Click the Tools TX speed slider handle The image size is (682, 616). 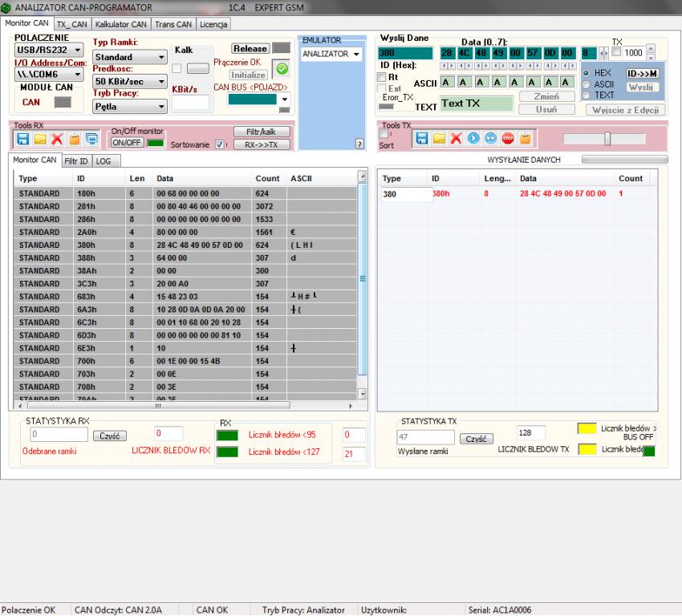coord(607,139)
